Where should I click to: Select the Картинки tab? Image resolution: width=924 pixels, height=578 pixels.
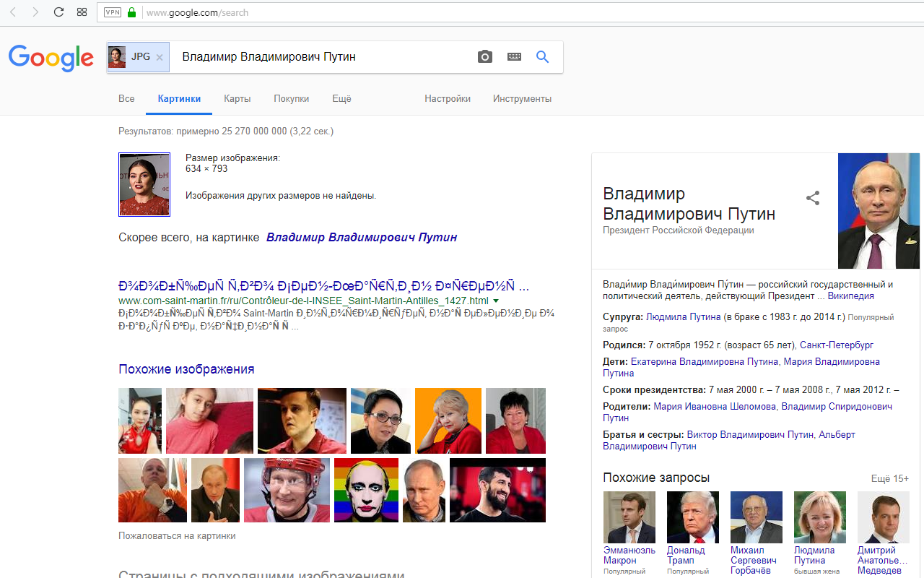pos(179,98)
